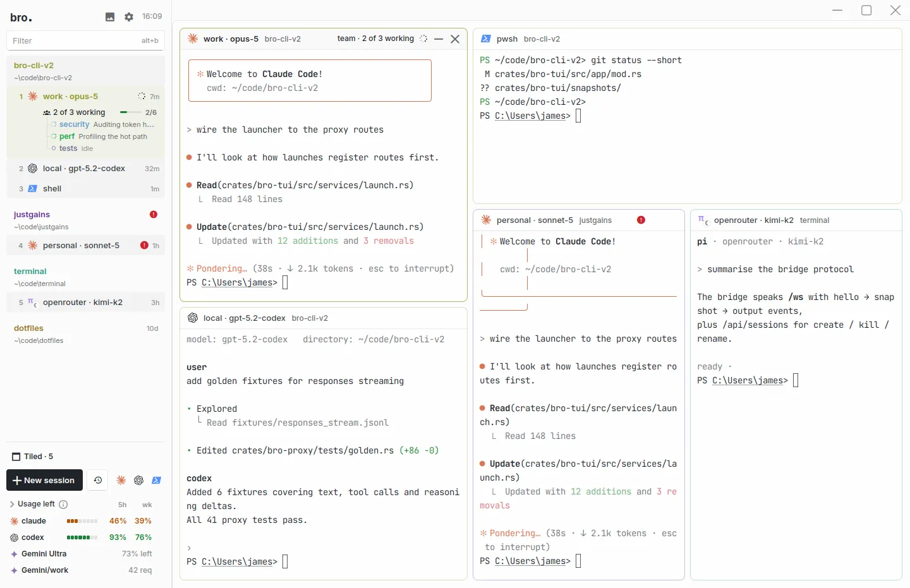This screenshot has width=910, height=588.
Task: Click the team members icon beside 2 of 3 working
Action: 47,112
